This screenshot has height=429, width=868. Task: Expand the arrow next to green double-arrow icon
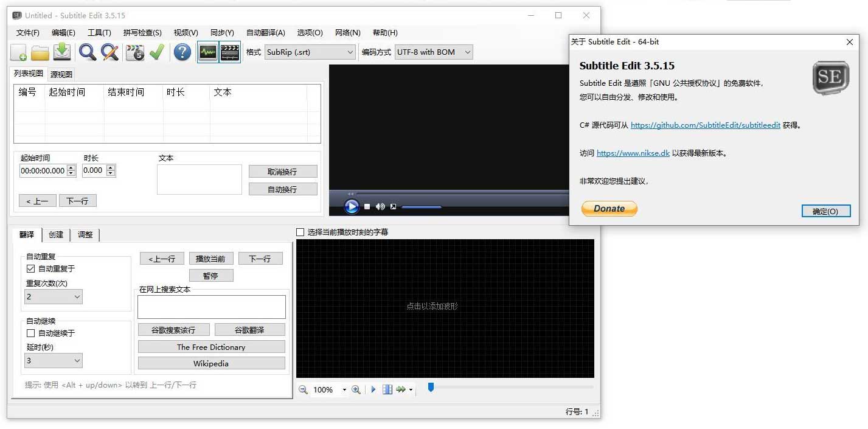[x=411, y=390]
